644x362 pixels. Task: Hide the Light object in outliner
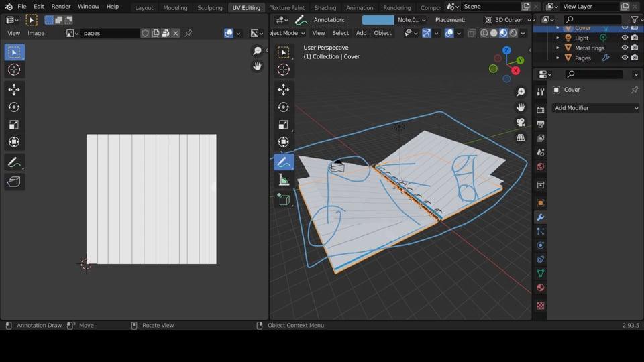pyautogui.click(x=625, y=38)
